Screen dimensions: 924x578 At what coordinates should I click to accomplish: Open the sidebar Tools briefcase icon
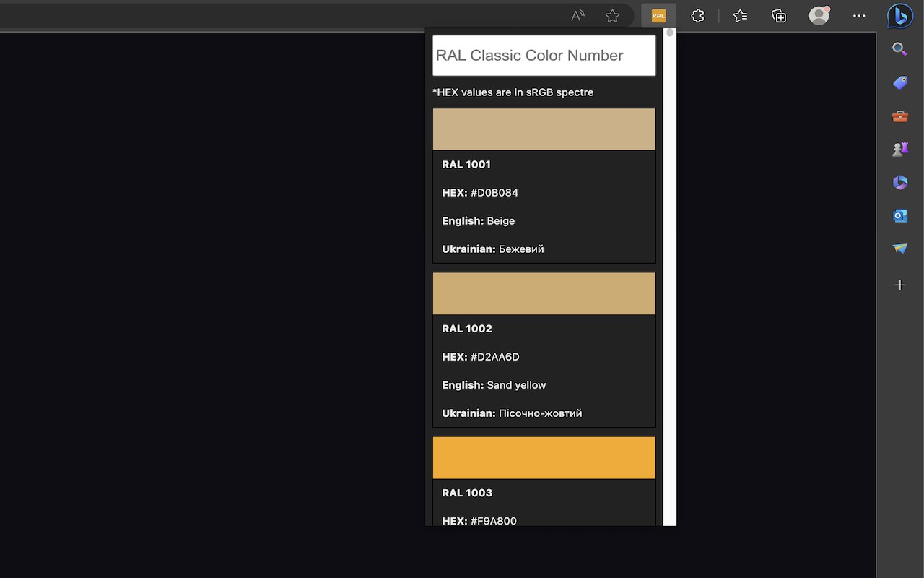click(899, 116)
